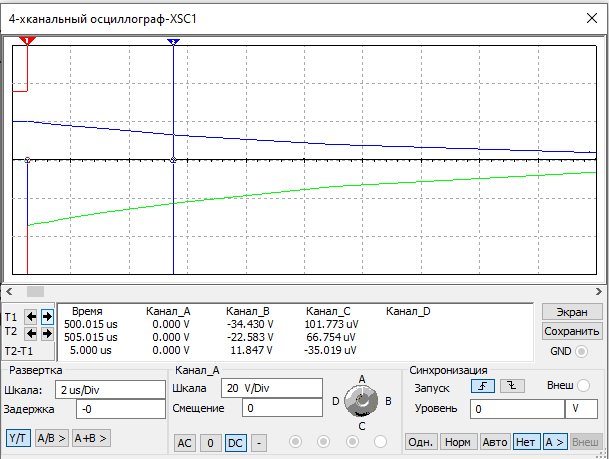Click Канал_B reading -22.583 V
Viewport: 609px width, 459px height.
click(250, 337)
